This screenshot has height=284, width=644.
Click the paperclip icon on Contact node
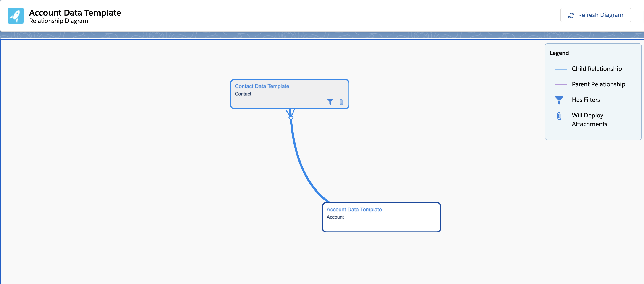341,102
